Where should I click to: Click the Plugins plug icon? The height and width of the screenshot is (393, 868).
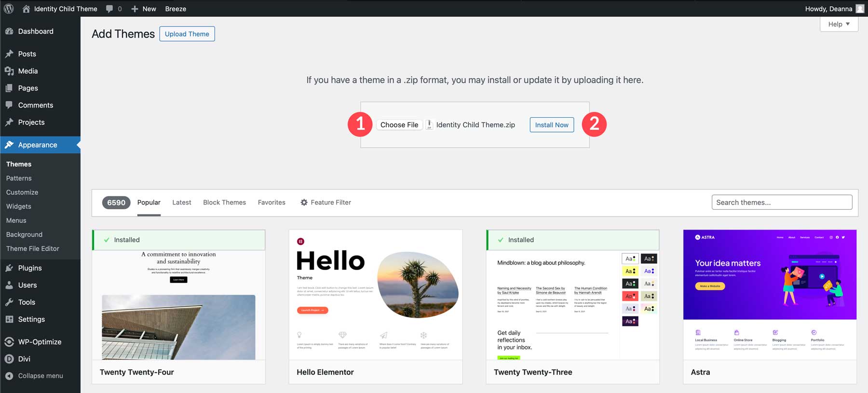pos(9,268)
